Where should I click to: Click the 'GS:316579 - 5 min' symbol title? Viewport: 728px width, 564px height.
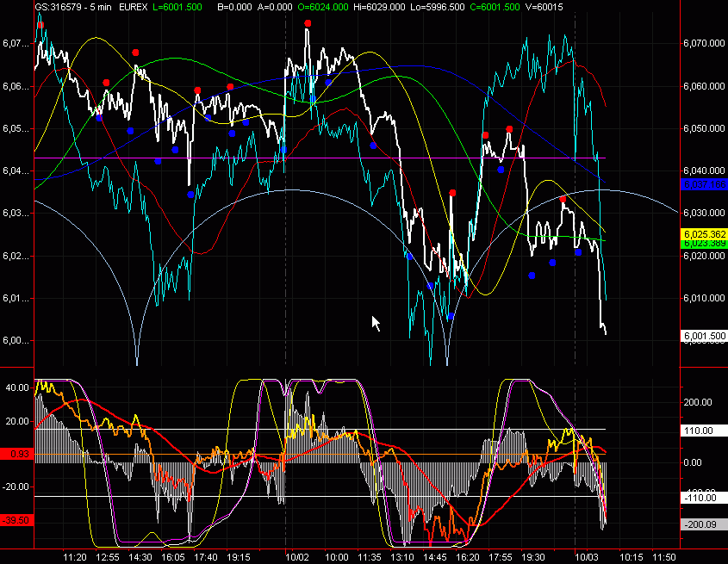[x=73, y=7]
